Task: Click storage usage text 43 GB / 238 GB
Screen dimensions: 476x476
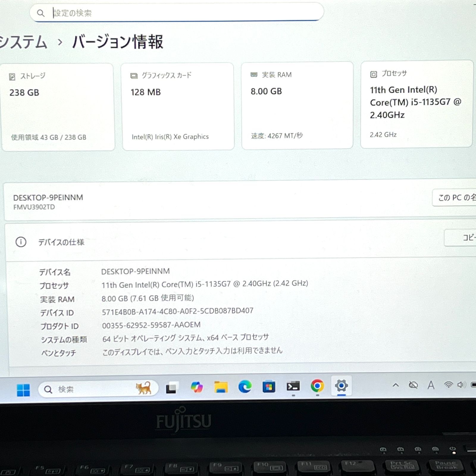Action: tap(48, 137)
